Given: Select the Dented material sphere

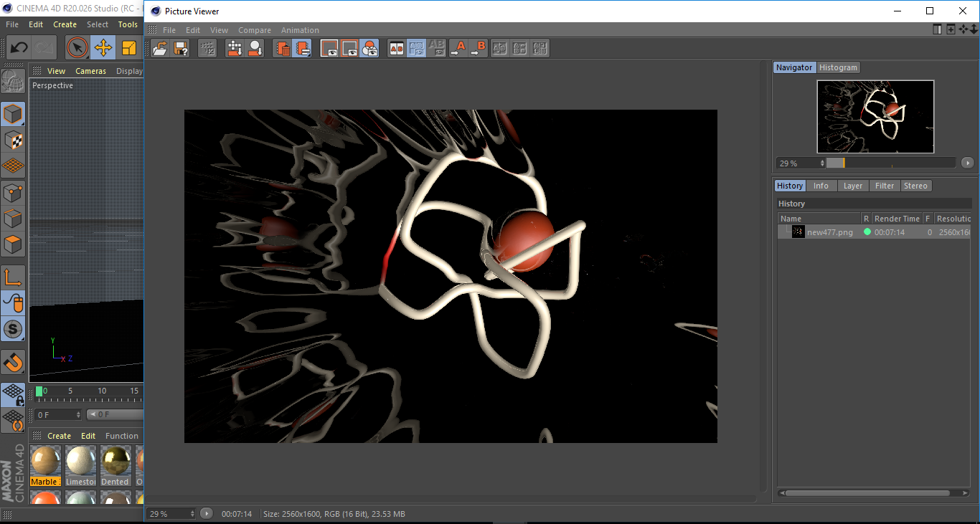Looking at the screenshot, I should [x=115, y=460].
